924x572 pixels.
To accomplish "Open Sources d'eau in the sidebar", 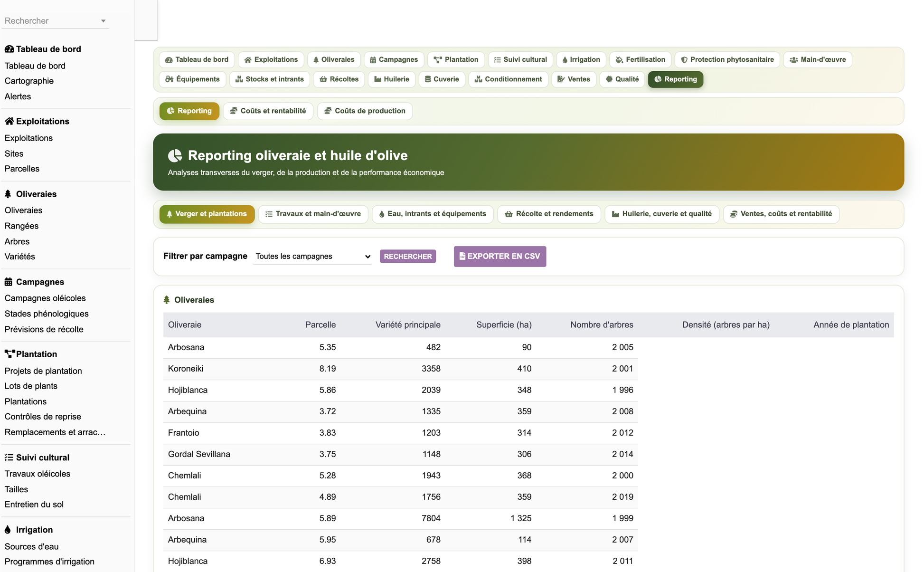I will pyautogui.click(x=31, y=546).
